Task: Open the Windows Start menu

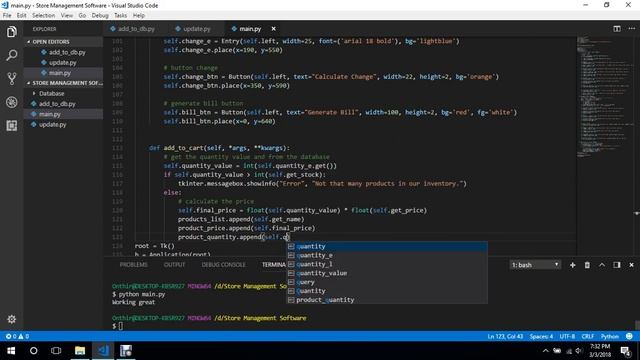Action: click(x=11, y=351)
